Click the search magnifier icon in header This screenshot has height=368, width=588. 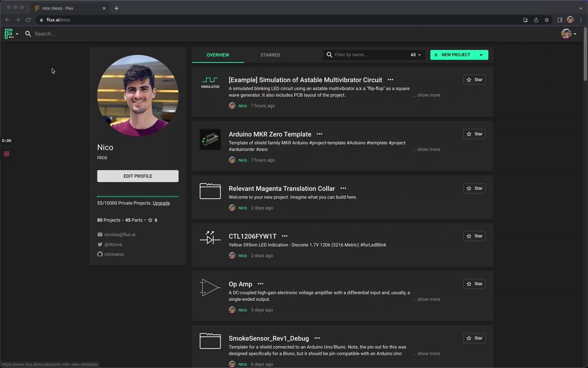point(28,34)
